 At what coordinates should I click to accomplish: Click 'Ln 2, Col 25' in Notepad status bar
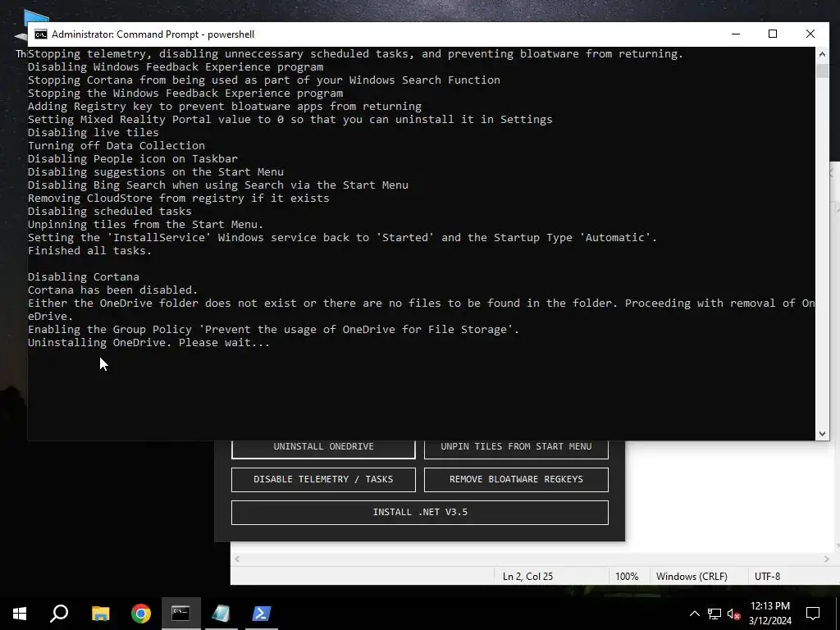(527, 577)
